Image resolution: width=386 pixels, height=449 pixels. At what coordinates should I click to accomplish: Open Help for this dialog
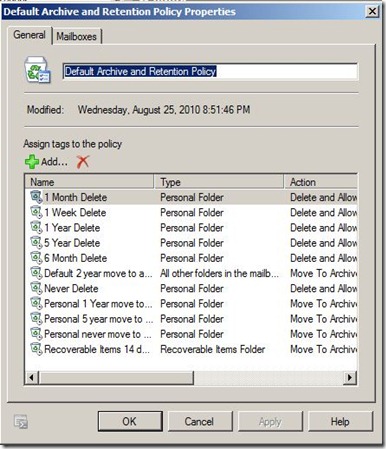[x=340, y=421]
